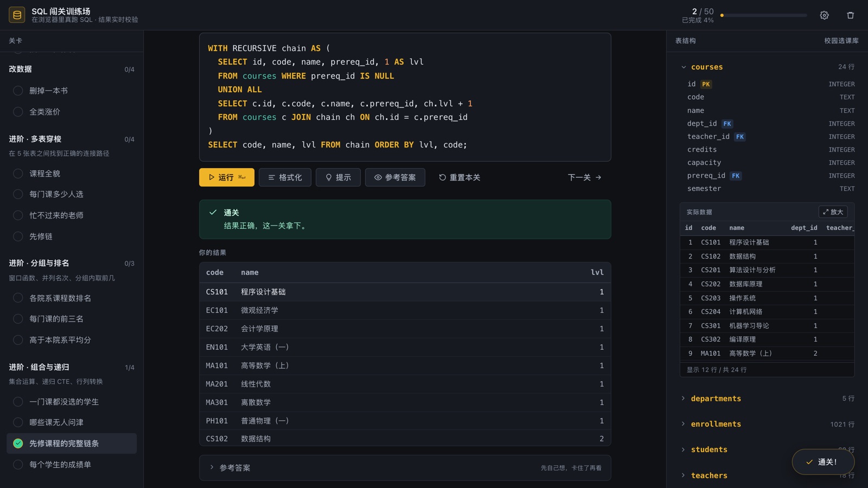The height and width of the screenshot is (488, 868).
Task: Open the 每门课的前三名 level
Action: point(72,319)
